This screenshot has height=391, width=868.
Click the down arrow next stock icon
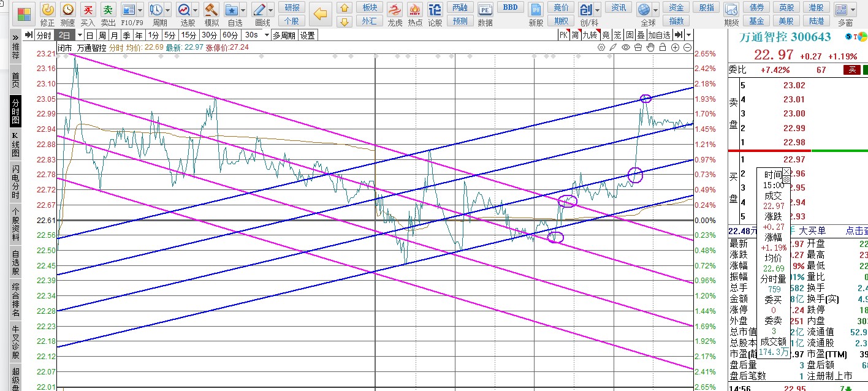[345, 21]
